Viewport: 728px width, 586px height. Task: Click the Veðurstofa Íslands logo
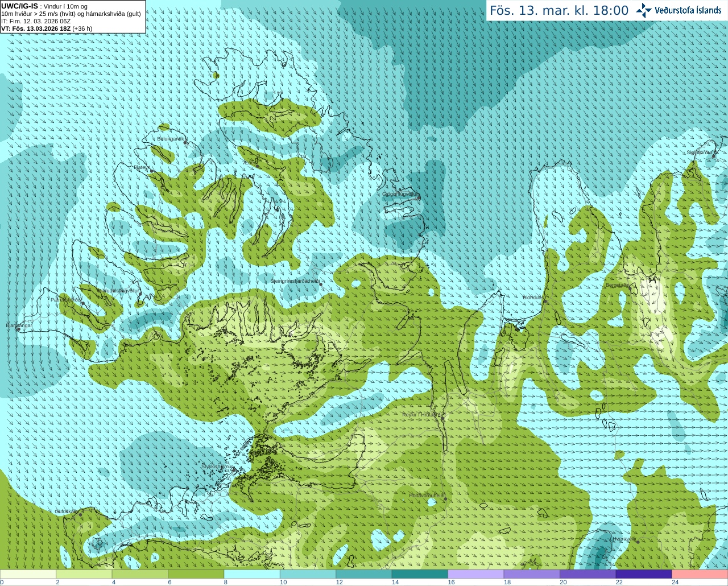[679, 10]
